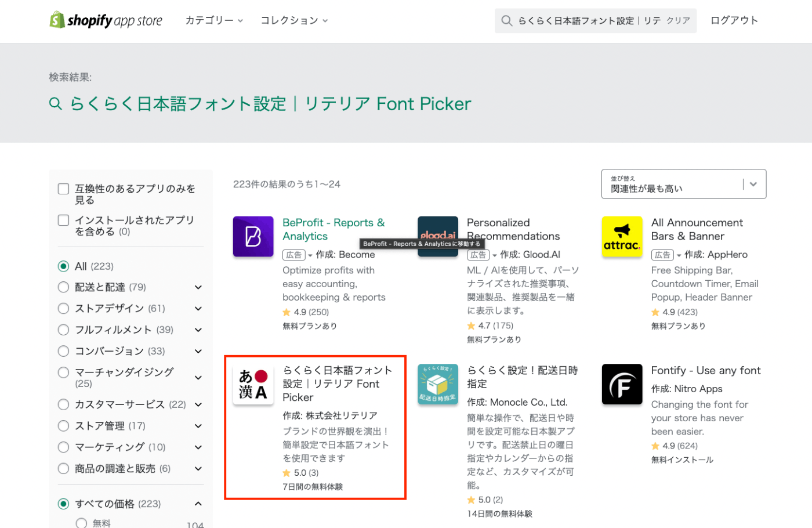Expand コンバージョン subcategories chevron

(x=198, y=351)
